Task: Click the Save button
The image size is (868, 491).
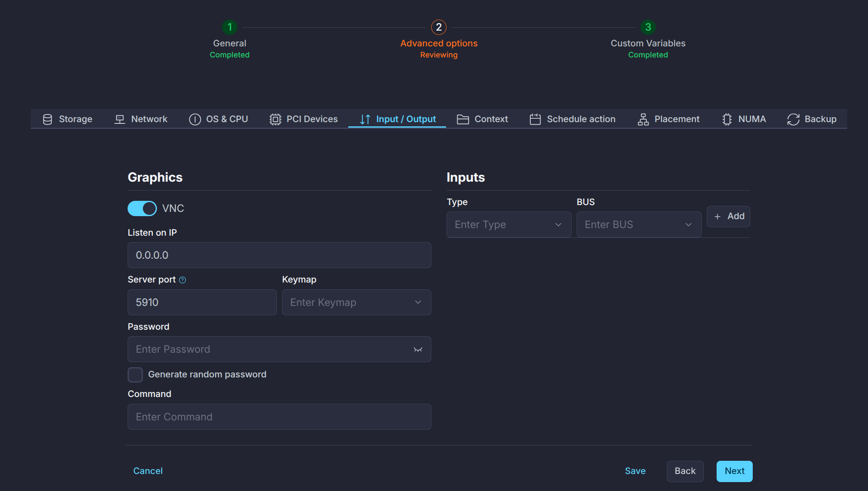Action: click(635, 471)
